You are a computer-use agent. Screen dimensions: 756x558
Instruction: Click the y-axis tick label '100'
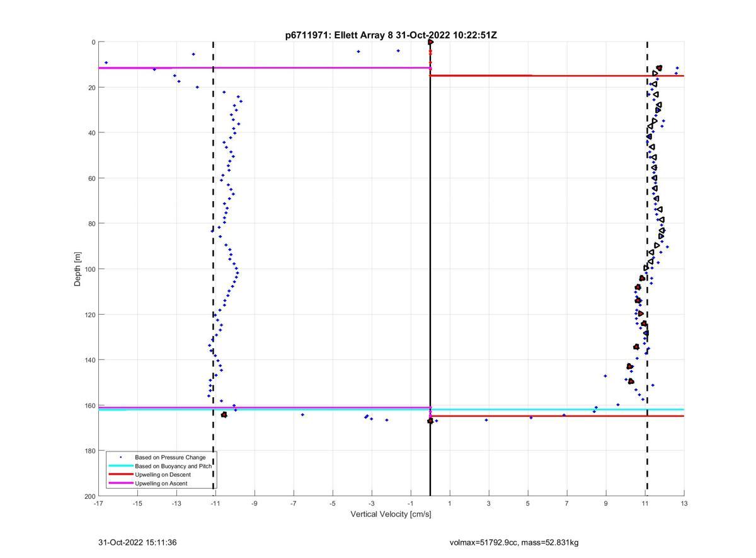click(x=89, y=269)
